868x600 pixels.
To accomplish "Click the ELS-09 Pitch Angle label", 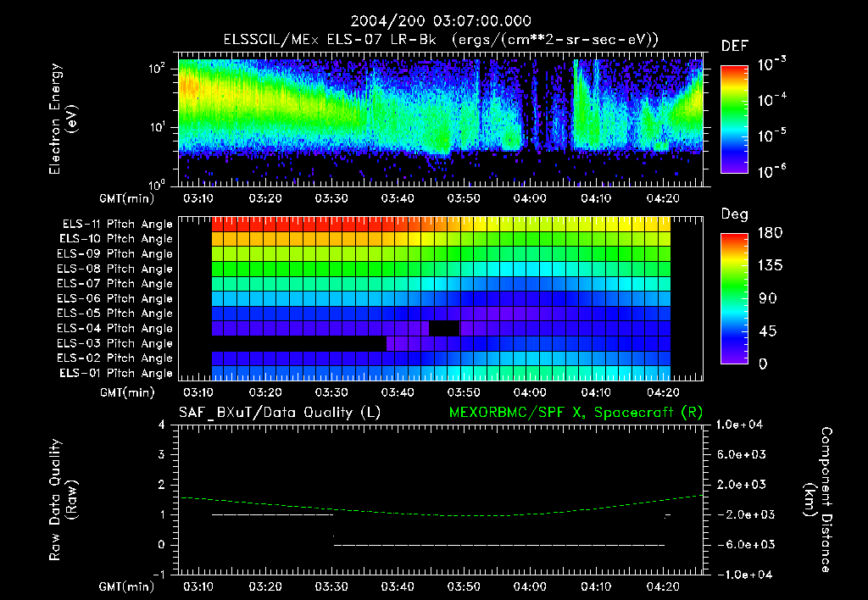I will coord(115,254).
